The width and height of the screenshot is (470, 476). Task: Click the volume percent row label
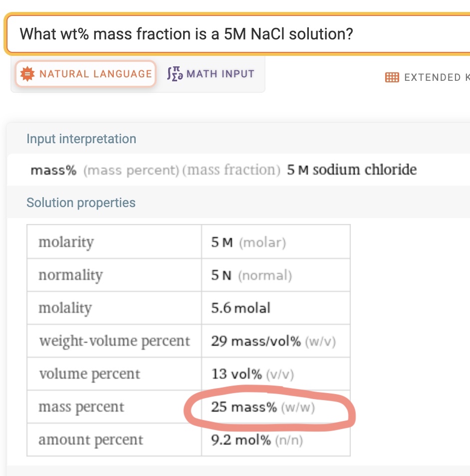tap(89, 374)
